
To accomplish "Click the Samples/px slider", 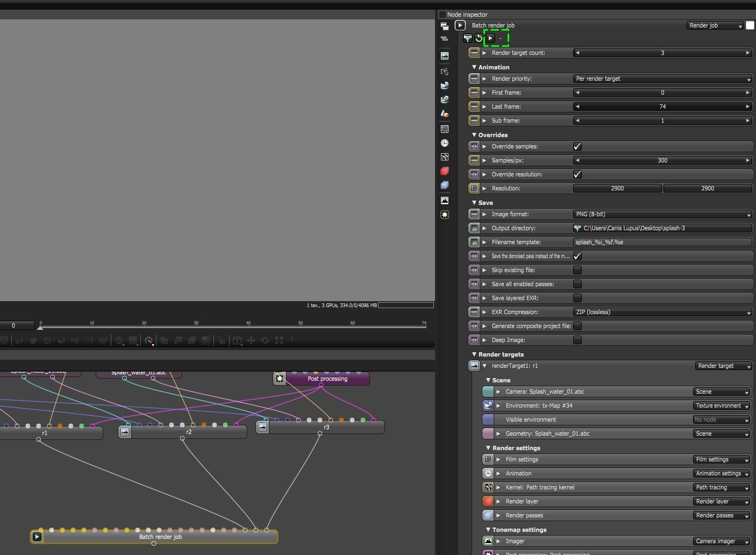I will pos(662,160).
